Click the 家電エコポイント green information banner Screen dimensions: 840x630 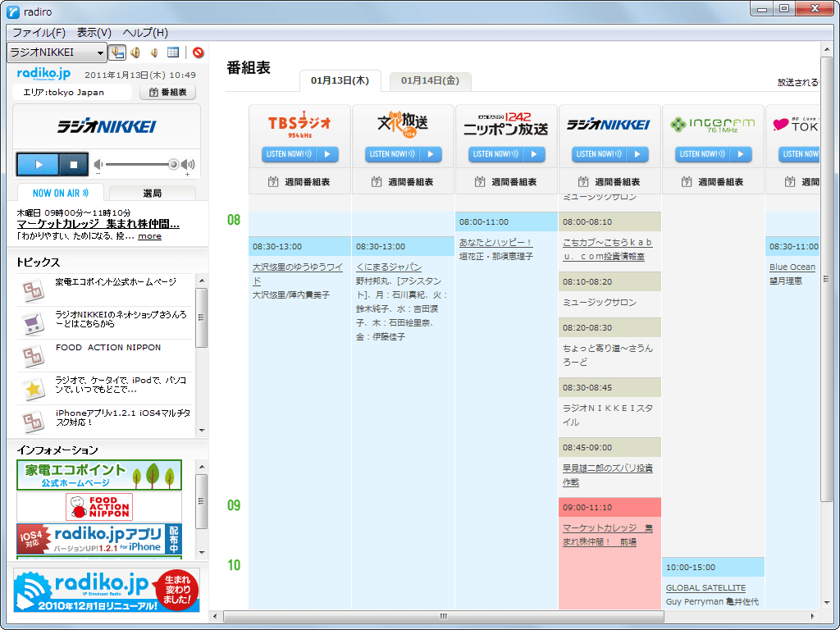(x=99, y=475)
